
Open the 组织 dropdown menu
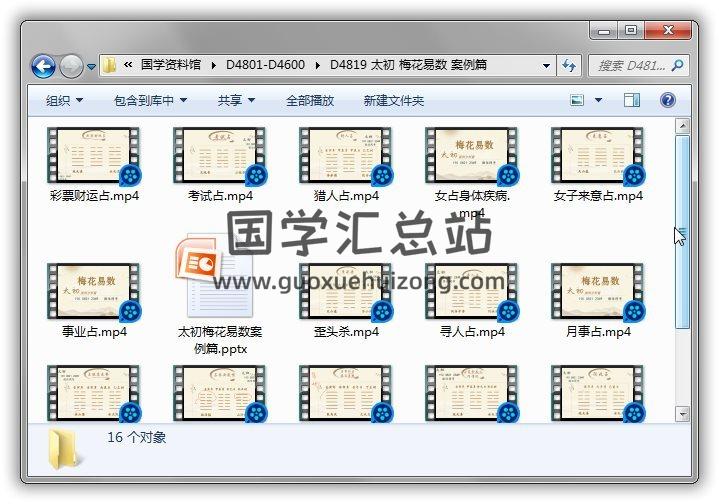pyautogui.click(x=64, y=101)
